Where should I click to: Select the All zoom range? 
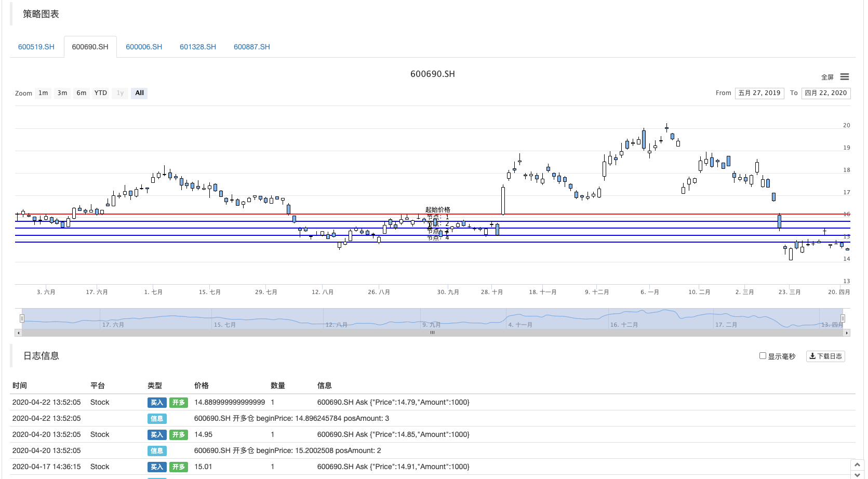pyautogui.click(x=139, y=93)
